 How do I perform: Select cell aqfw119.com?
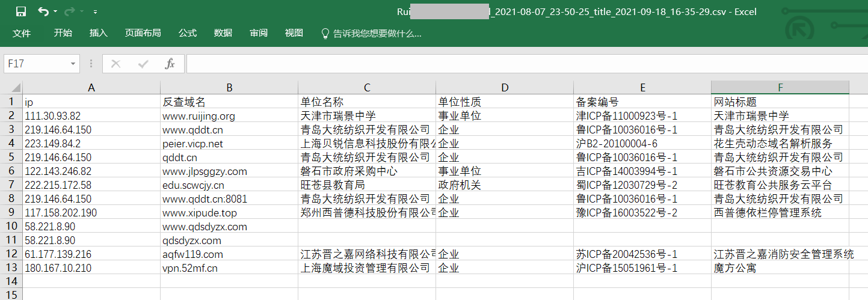(229, 254)
